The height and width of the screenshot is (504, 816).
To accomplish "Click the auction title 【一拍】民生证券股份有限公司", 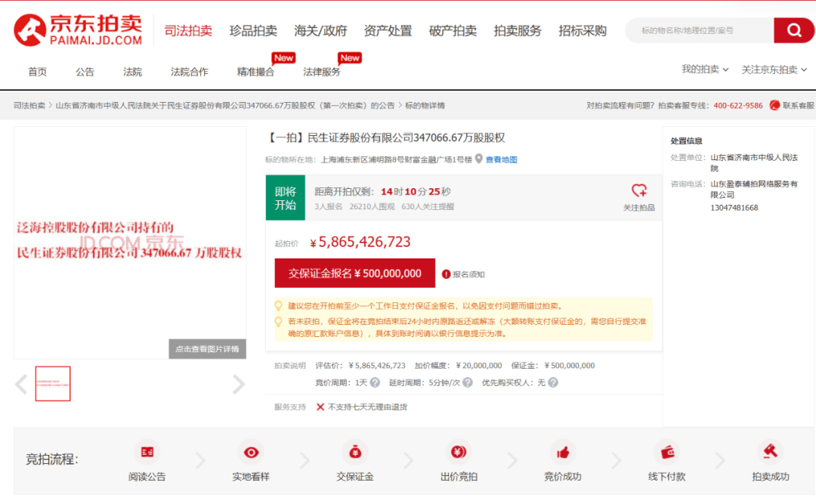I will pyautogui.click(x=385, y=138).
